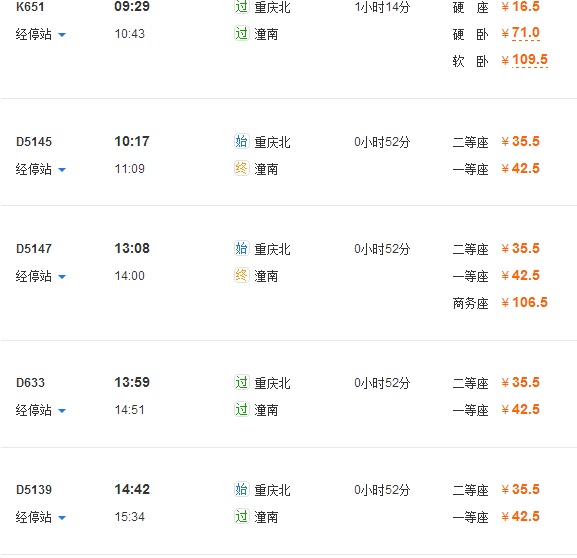Open train D5145 details
The width and height of the screenshot is (577, 558).
[x=34, y=142]
